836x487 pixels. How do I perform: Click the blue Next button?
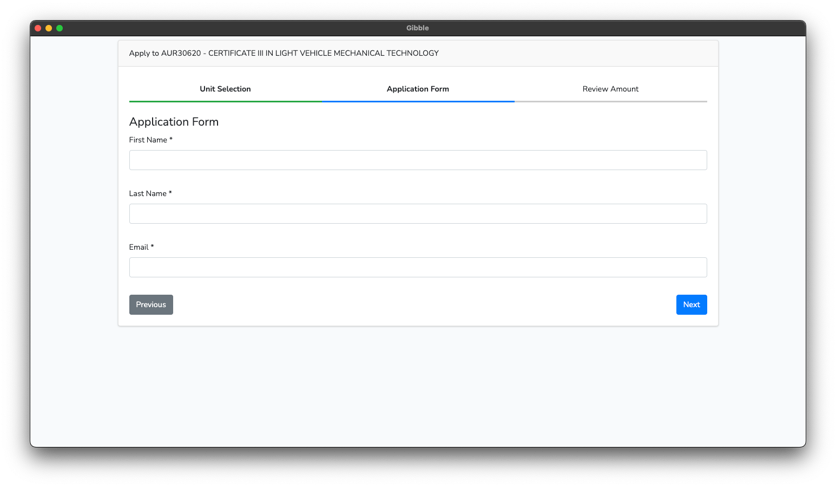tap(691, 305)
